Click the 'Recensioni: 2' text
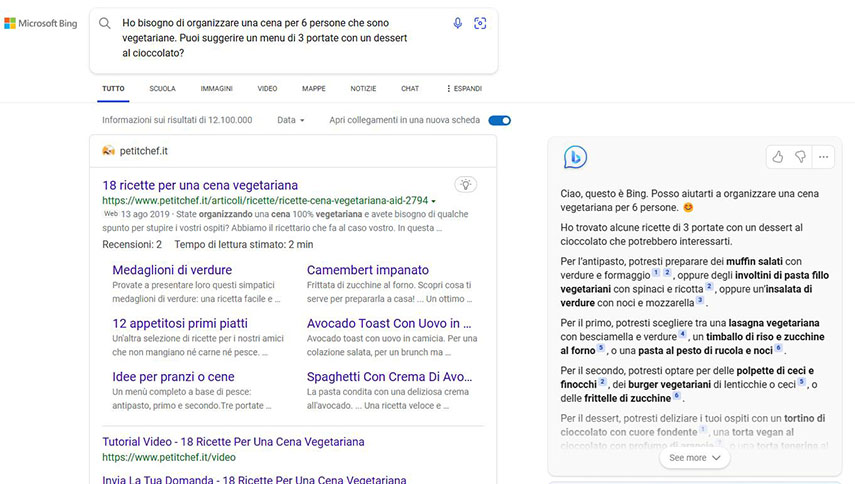Image resolution: width=855 pixels, height=484 pixels. pyautogui.click(x=132, y=245)
